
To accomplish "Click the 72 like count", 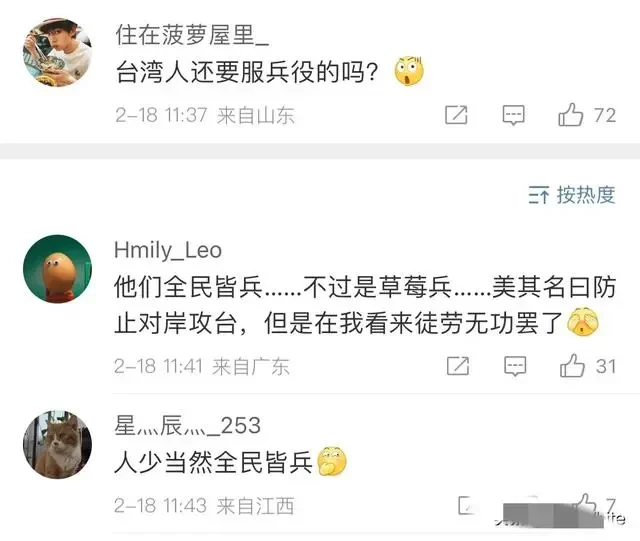I will [605, 115].
